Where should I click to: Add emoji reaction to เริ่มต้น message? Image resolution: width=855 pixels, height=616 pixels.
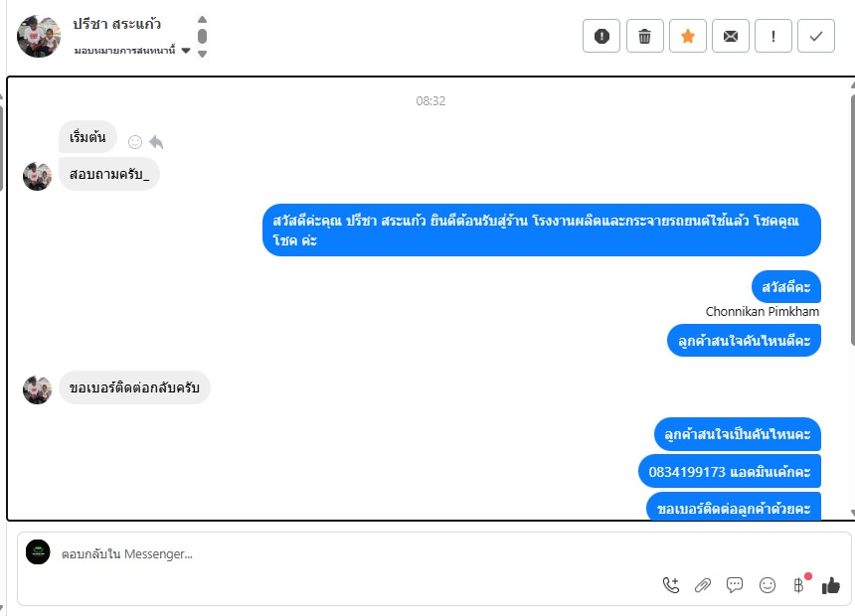134,142
